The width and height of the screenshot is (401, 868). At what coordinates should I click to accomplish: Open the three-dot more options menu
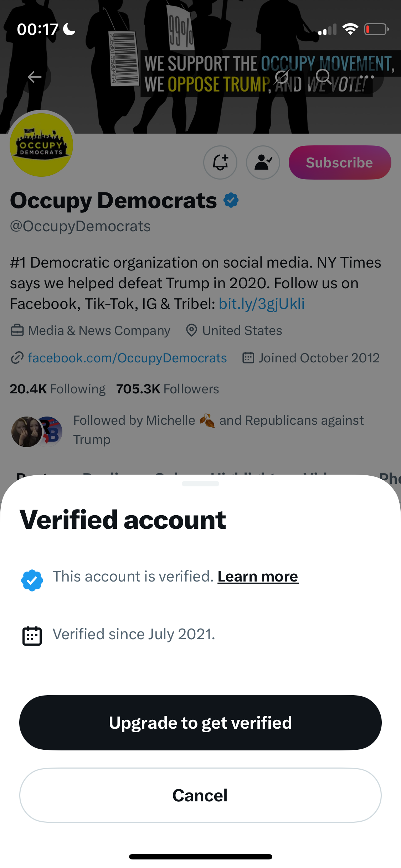tap(367, 77)
